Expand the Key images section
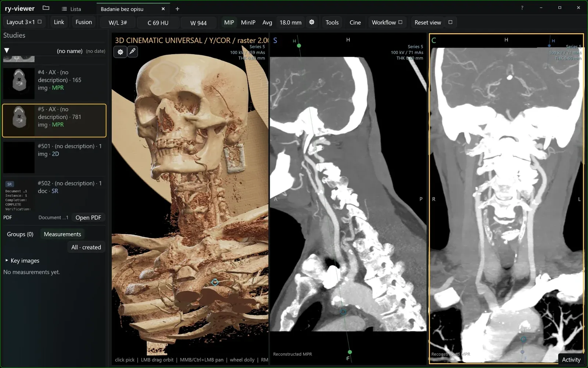Screen dimensions: 588x368 coord(23,261)
